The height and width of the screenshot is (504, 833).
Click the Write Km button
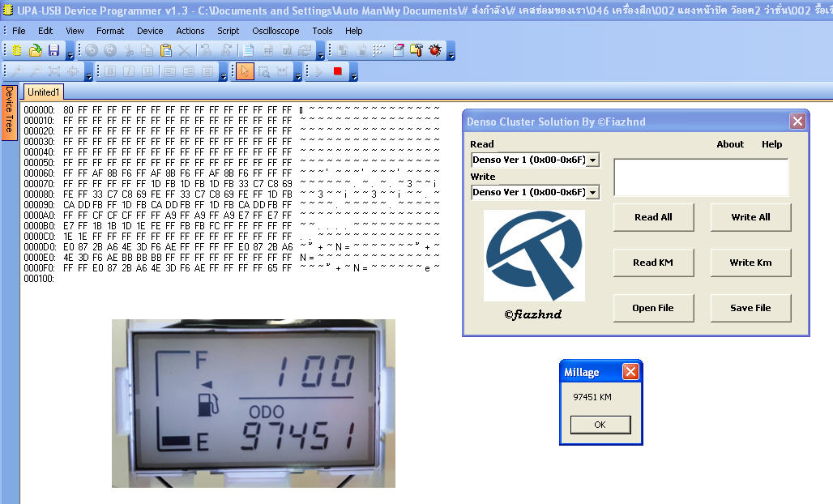click(750, 263)
